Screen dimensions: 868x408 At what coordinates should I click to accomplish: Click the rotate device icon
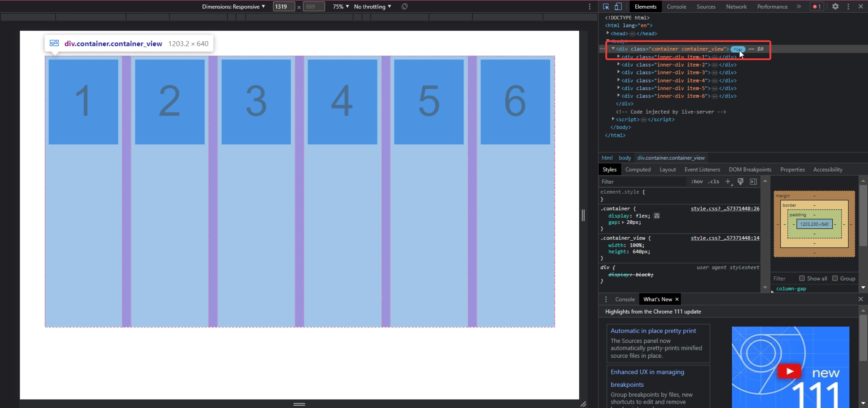[x=405, y=6]
